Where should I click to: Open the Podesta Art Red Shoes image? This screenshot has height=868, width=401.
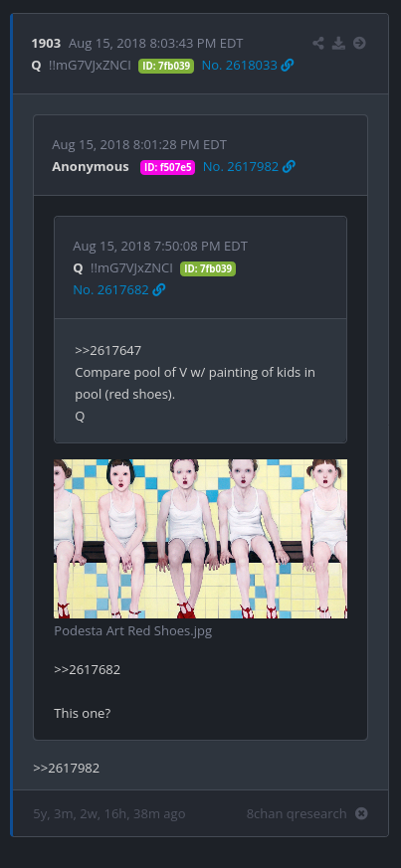coord(201,539)
